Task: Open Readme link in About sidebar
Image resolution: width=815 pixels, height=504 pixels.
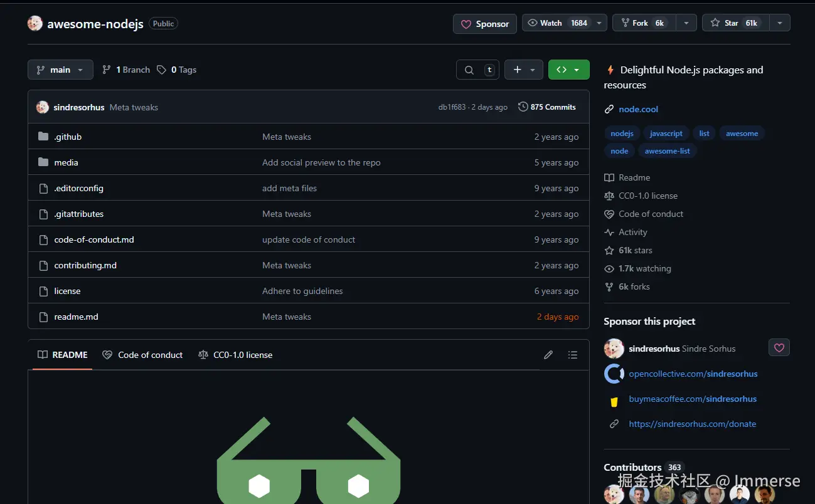Action: click(x=627, y=177)
